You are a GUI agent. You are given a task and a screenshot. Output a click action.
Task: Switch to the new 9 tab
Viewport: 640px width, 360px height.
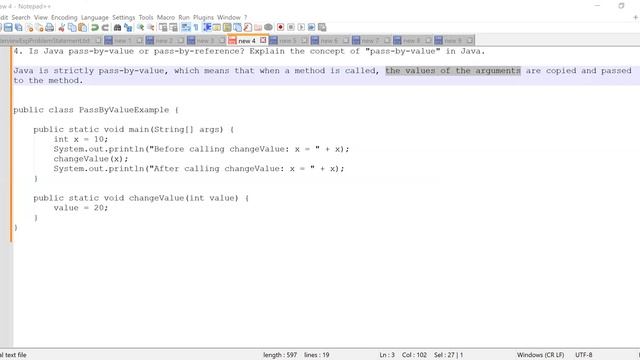[x=453, y=41]
